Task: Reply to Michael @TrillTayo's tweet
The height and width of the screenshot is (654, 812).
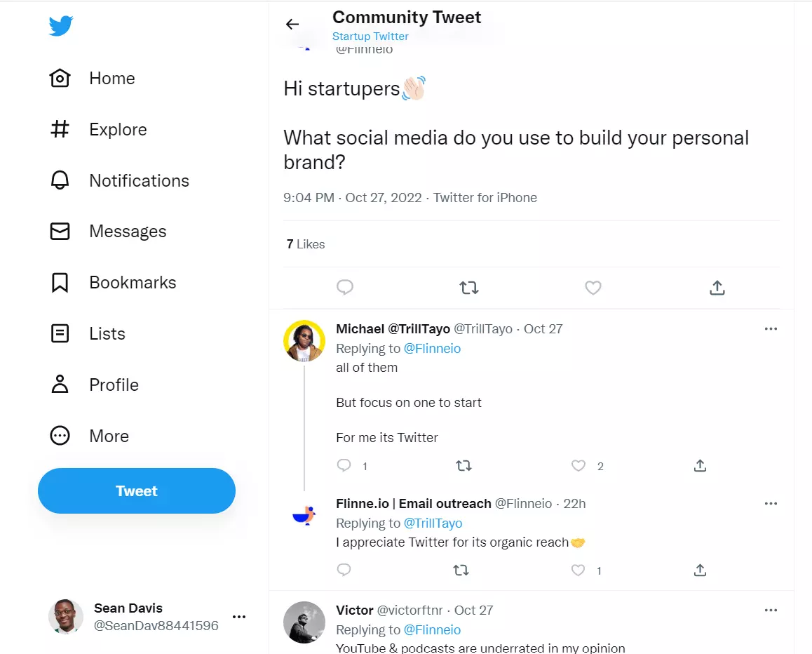Action: pos(344,465)
